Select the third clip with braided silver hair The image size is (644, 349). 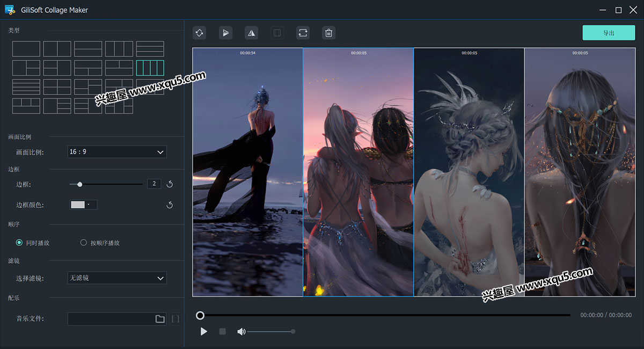click(x=469, y=172)
